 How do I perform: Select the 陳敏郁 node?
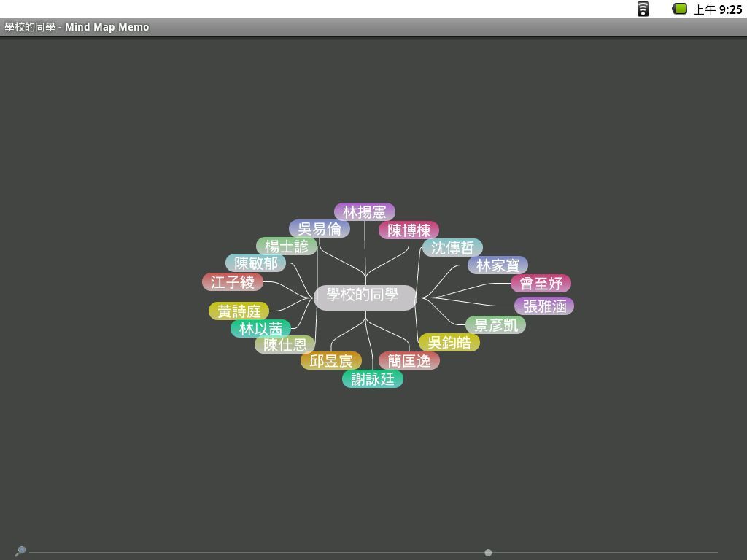(x=255, y=263)
